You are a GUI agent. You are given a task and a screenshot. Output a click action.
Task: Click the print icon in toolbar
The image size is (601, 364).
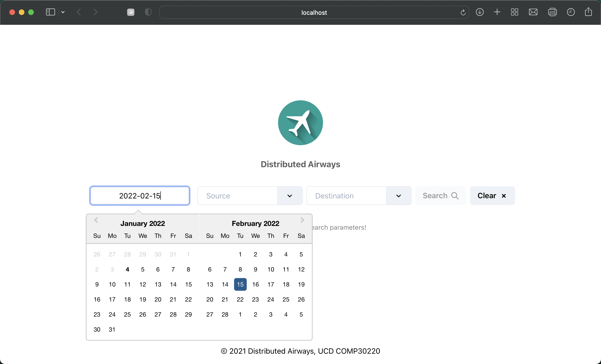tap(552, 12)
